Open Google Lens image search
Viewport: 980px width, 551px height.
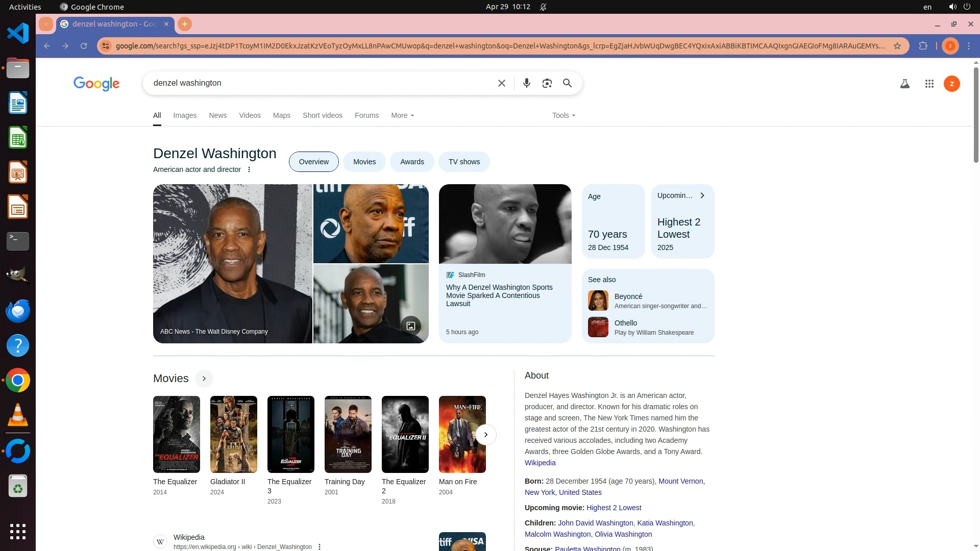click(x=547, y=83)
